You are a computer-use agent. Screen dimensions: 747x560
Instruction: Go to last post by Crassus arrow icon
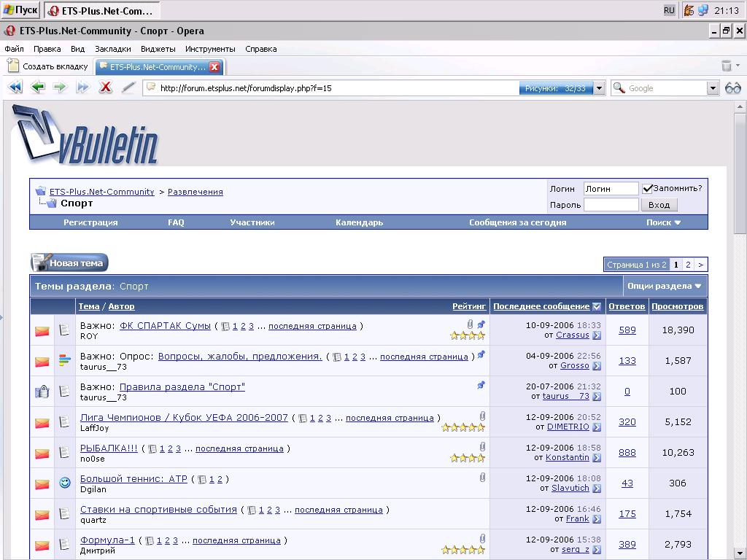tap(597, 335)
